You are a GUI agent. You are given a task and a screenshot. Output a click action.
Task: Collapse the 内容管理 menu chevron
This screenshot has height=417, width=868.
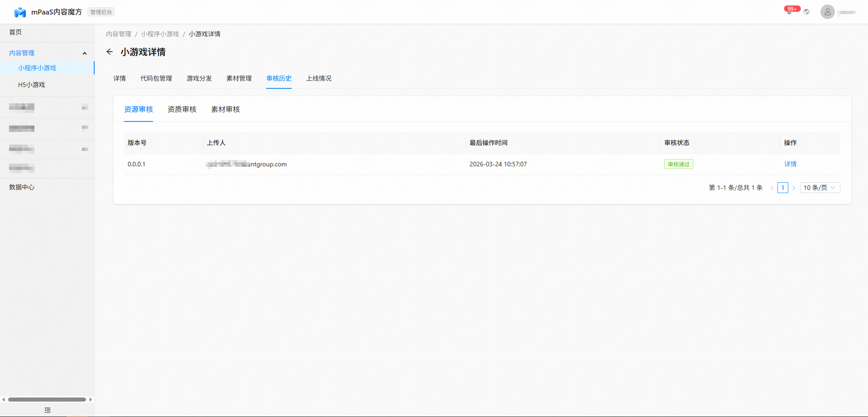[x=84, y=53]
